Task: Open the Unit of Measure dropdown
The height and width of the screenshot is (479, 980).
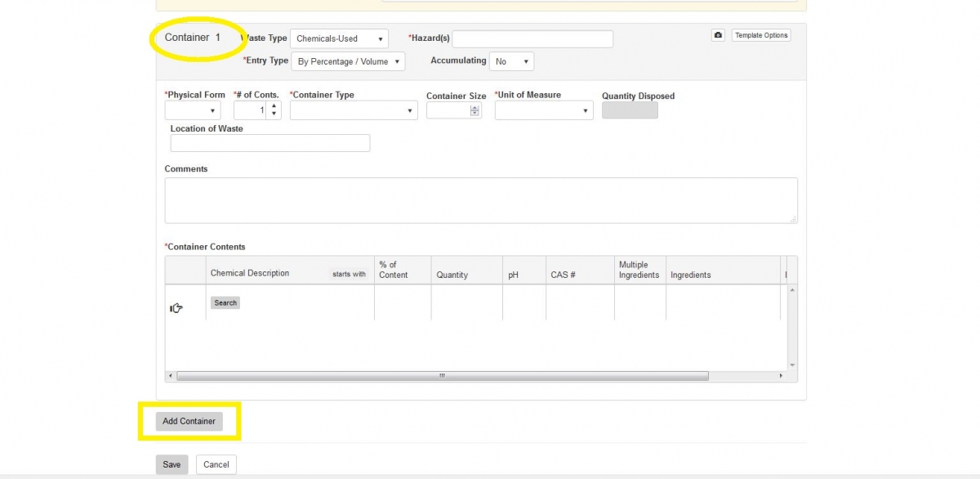Action: (543, 110)
